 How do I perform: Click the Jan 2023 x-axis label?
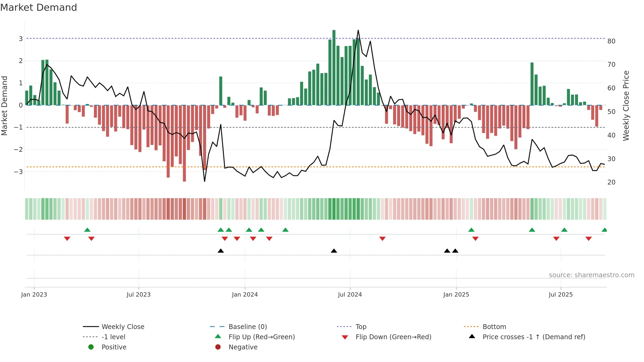[34, 294]
